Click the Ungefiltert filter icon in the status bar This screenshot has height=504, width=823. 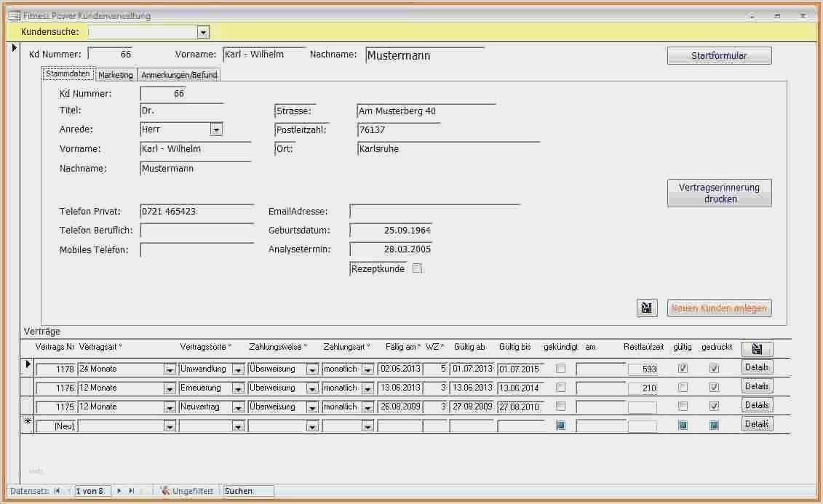(x=166, y=491)
